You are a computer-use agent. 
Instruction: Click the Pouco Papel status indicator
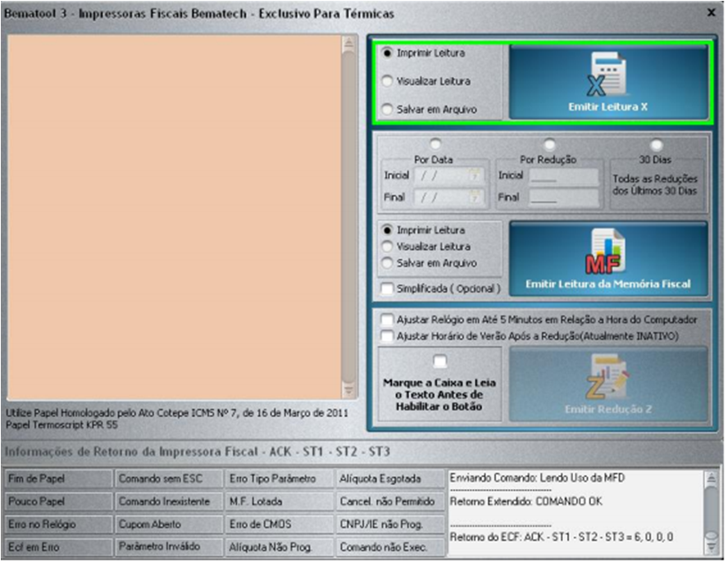pos(58,502)
